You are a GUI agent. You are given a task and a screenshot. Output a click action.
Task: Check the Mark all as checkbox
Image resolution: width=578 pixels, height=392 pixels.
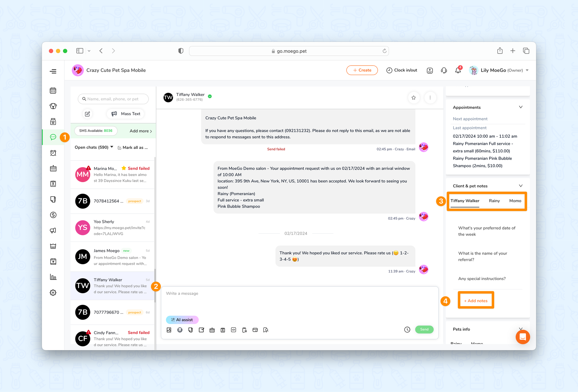pyautogui.click(x=119, y=148)
